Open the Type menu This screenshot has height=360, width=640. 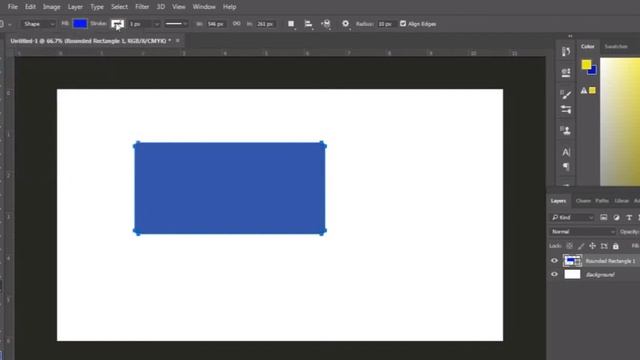(97, 7)
